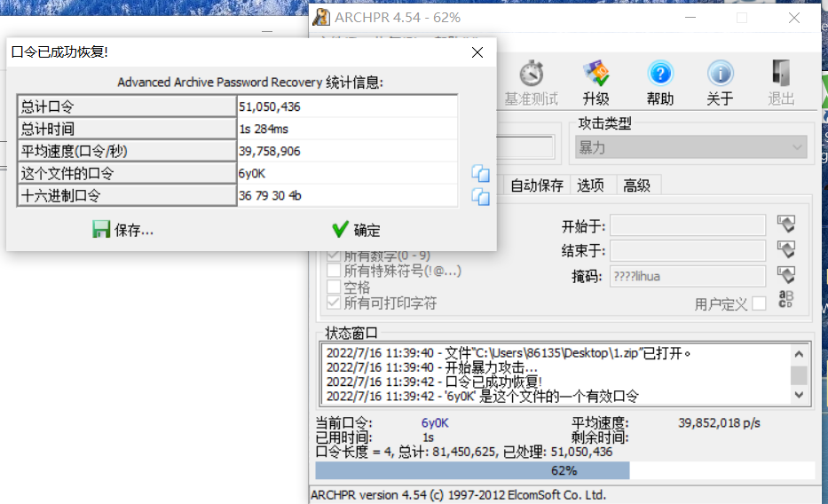Copy the hex password to clipboard
The image size is (828, 504).
point(480,196)
